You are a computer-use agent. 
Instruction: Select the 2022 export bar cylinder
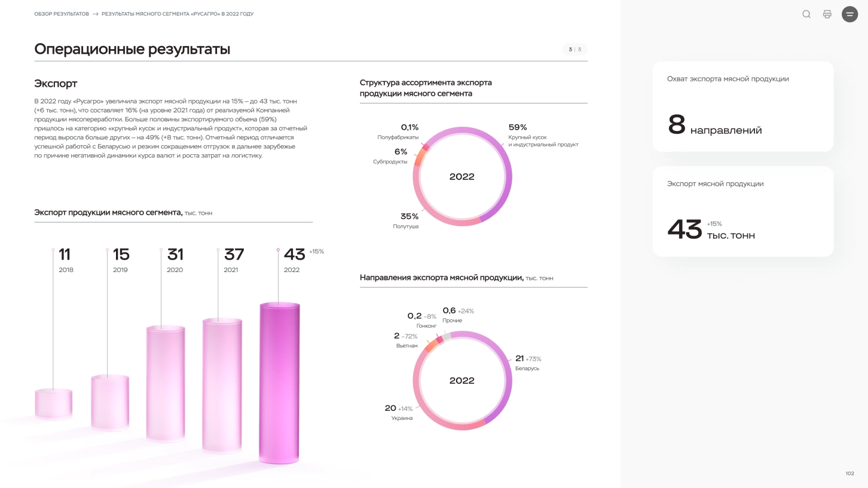pyautogui.click(x=279, y=383)
